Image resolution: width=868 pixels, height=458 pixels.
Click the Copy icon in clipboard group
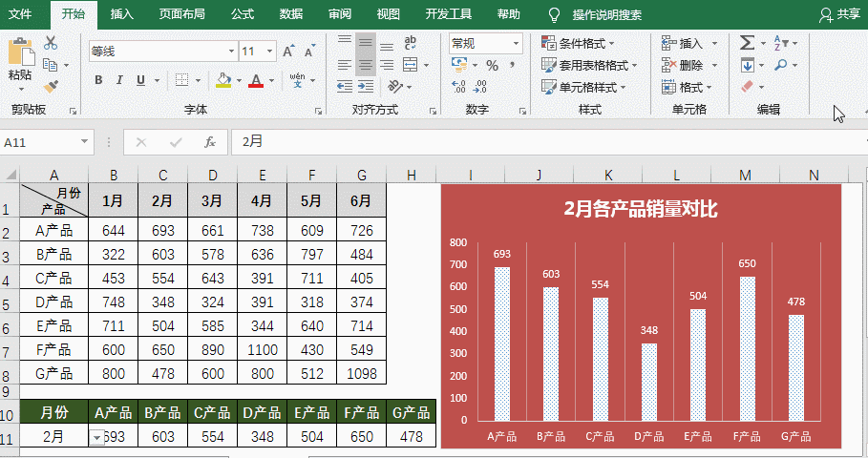pyautogui.click(x=51, y=65)
